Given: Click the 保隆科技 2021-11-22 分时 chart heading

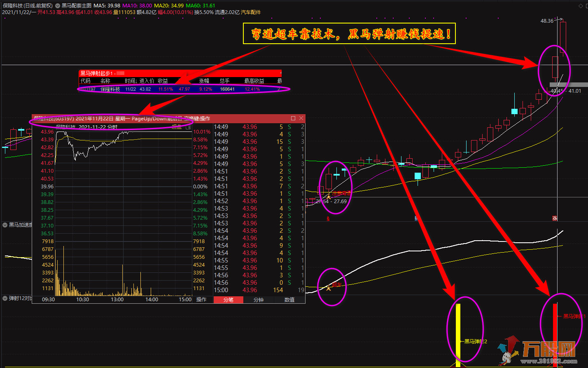Looking at the screenshot, I should pos(86,127).
